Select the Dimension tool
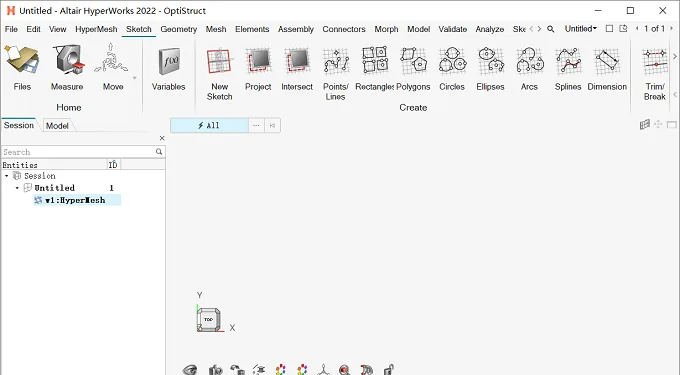 [607, 67]
